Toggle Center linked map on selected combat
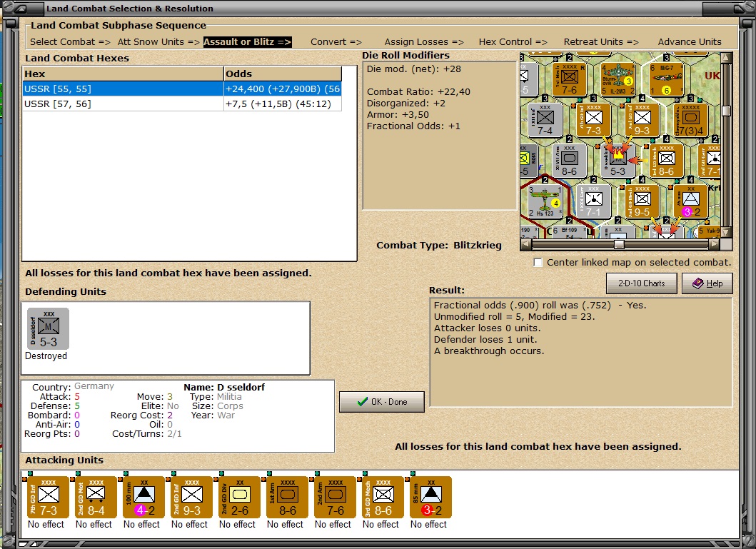 click(x=538, y=263)
